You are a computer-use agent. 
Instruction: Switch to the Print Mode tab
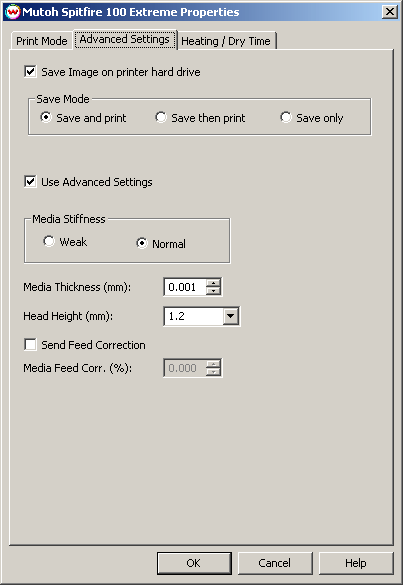coord(41,41)
